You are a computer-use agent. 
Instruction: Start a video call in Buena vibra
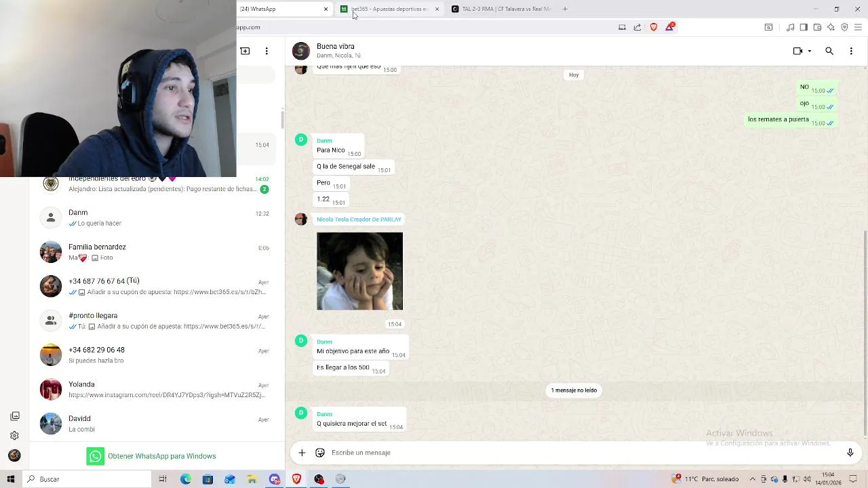pos(797,51)
